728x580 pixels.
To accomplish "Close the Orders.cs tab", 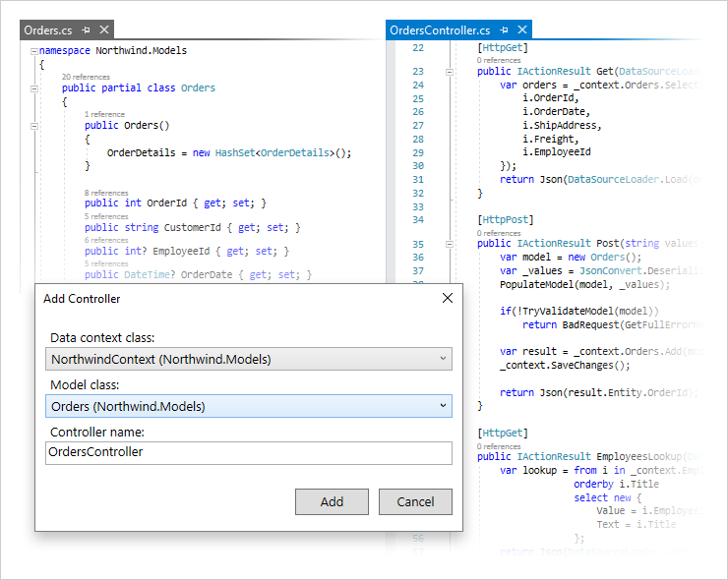I will coord(104,30).
